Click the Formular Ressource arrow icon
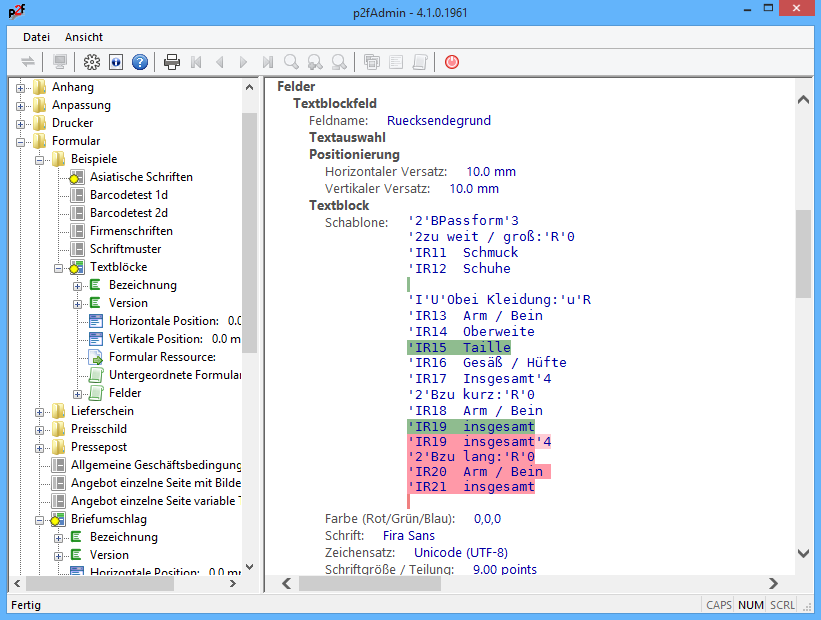The height and width of the screenshot is (620, 821). [96, 357]
